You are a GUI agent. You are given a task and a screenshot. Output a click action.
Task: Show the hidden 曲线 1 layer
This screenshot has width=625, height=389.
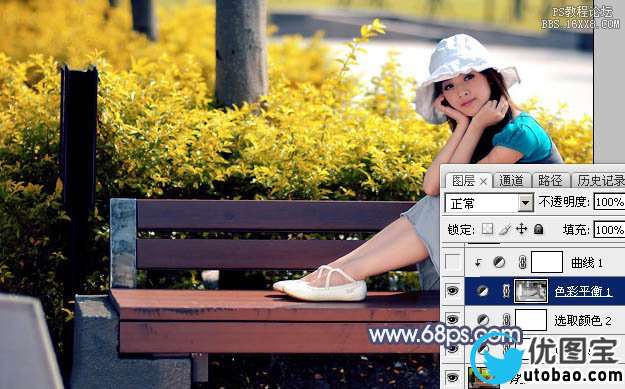(452, 262)
